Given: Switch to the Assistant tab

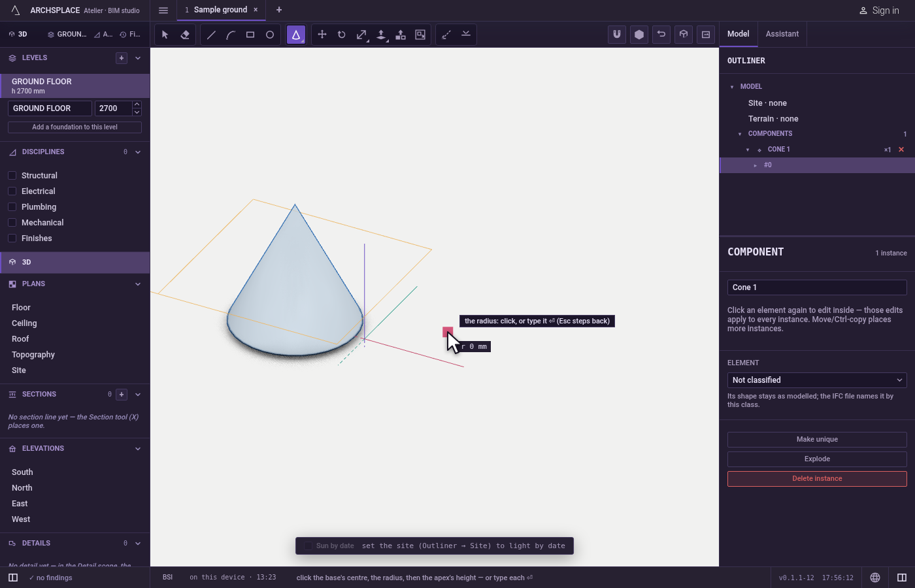Looking at the screenshot, I should pyautogui.click(x=782, y=34).
